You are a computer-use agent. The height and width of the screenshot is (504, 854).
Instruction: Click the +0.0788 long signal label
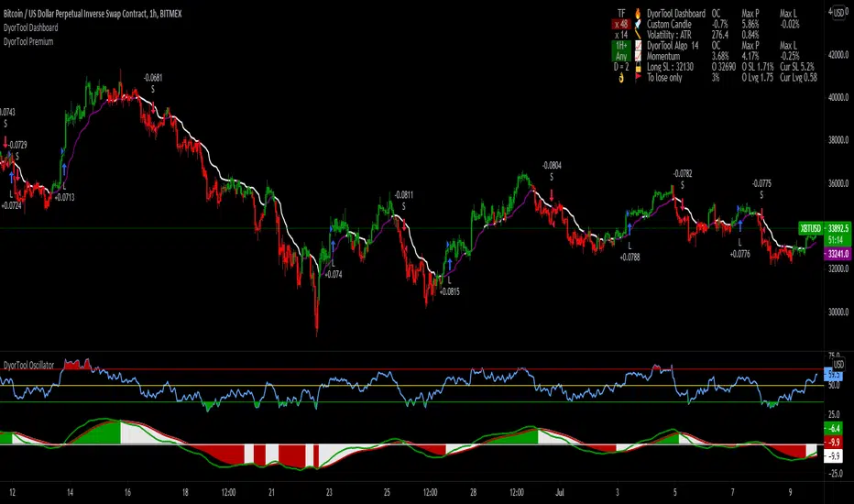click(630, 257)
